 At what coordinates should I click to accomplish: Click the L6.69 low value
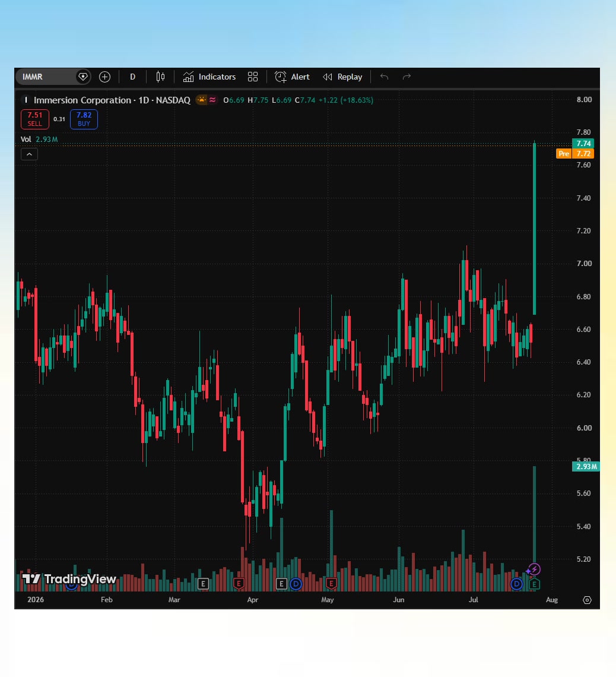(x=282, y=100)
